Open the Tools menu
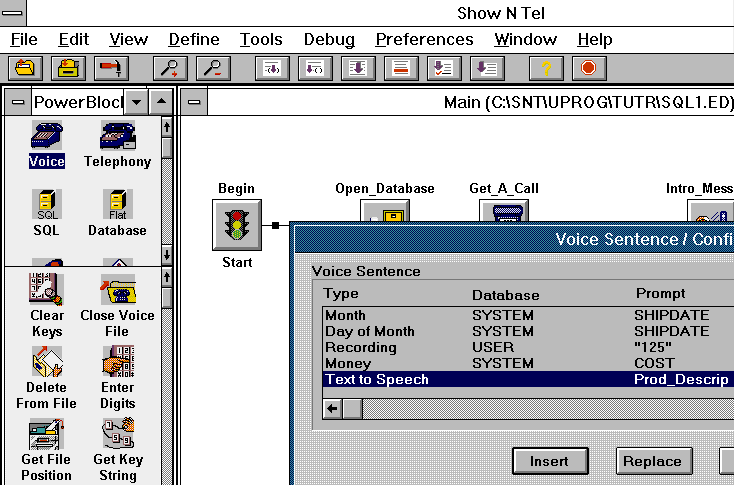734x485 pixels. 261,39
